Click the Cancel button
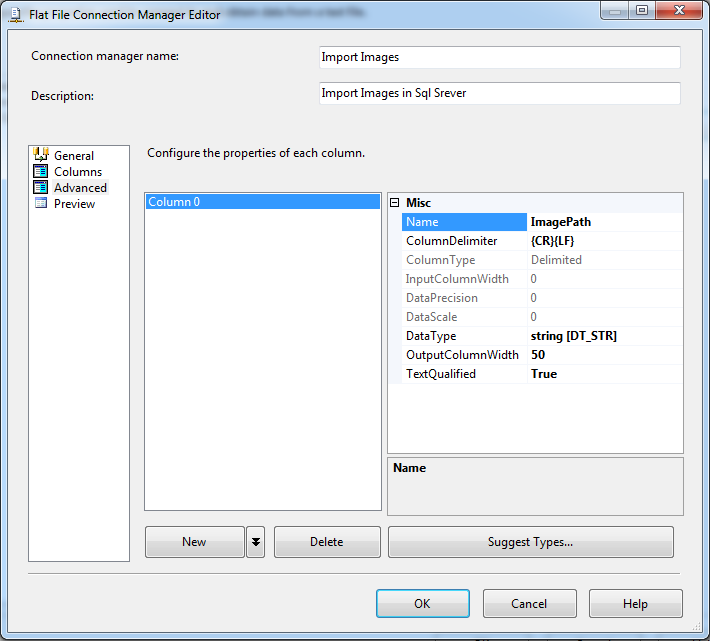The height and width of the screenshot is (641, 710). [529, 603]
